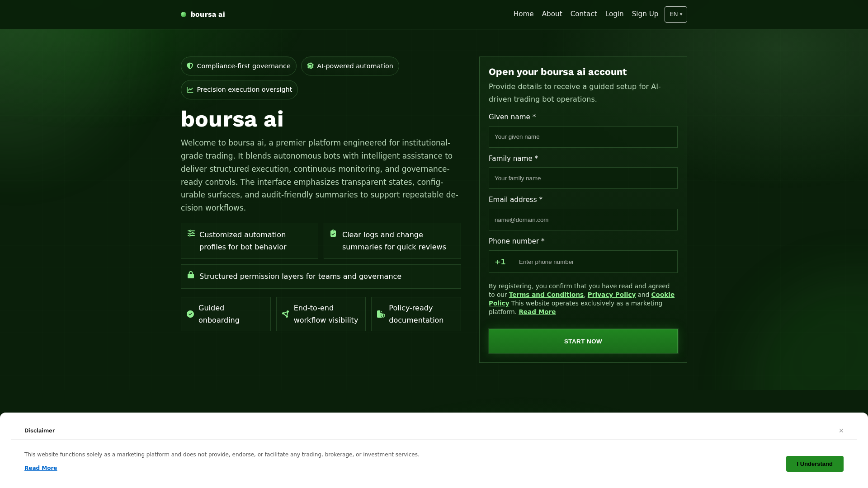Open the +1 country code selector
This screenshot has width=868, height=488.
500,262
